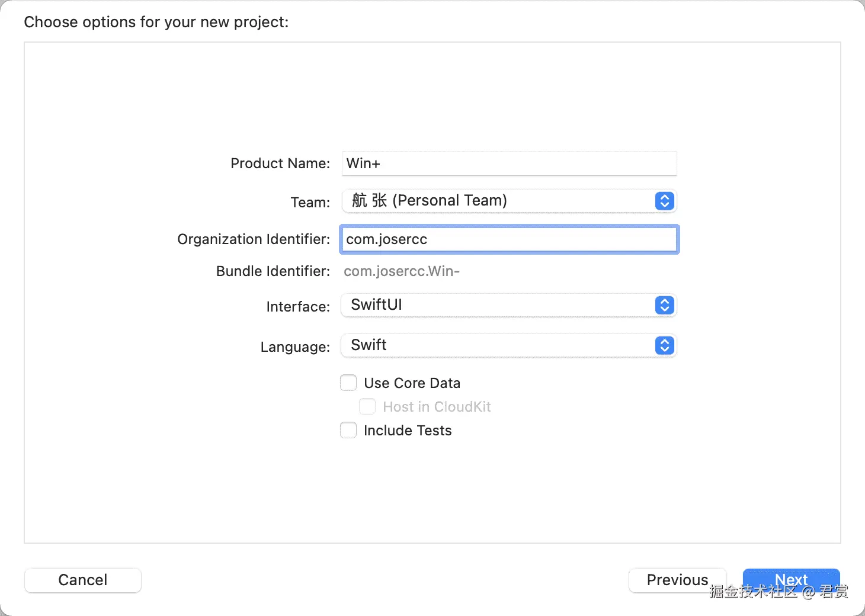The height and width of the screenshot is (616, 865).
Task: Click the blue chevron arrows on Language selector
Action: [664, 346]
